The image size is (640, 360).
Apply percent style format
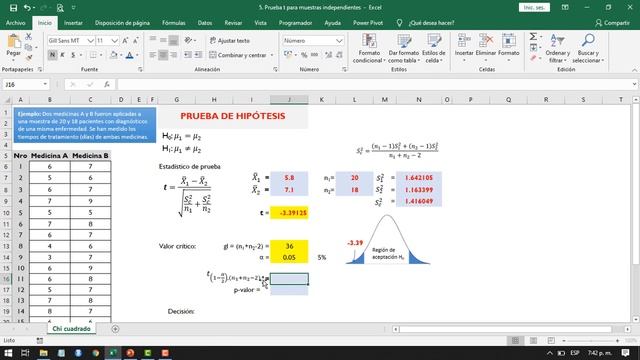(x=304, y=55)
